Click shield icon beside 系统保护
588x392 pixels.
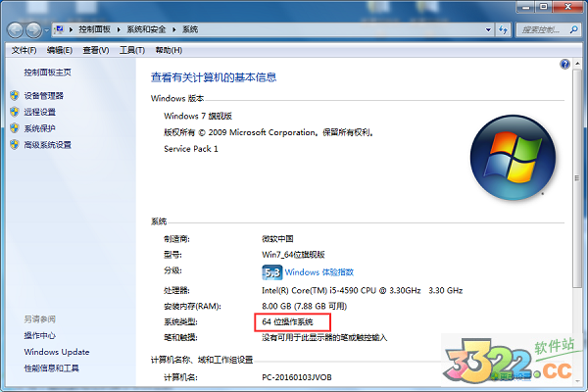click(x=15, y=128)
